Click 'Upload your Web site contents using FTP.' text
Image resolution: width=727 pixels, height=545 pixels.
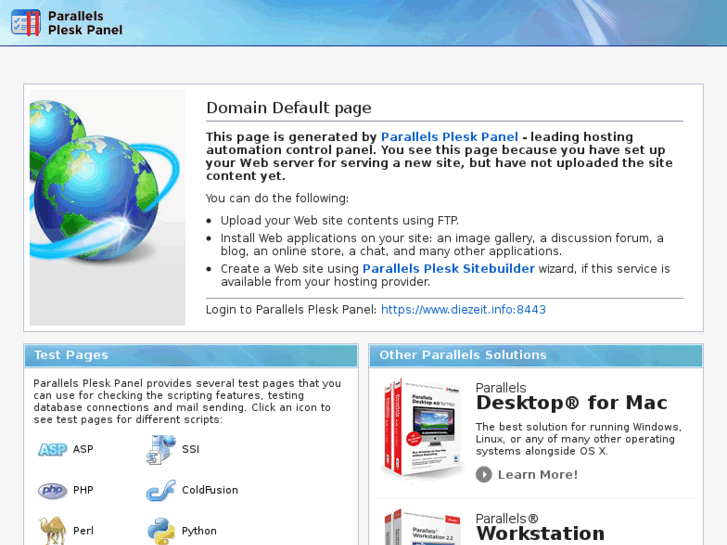click(x=339, y=220)
